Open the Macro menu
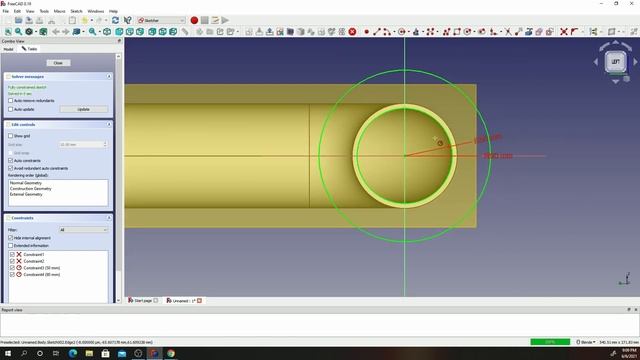Viewport: 640px width, 360px height. tap(59, 11)
